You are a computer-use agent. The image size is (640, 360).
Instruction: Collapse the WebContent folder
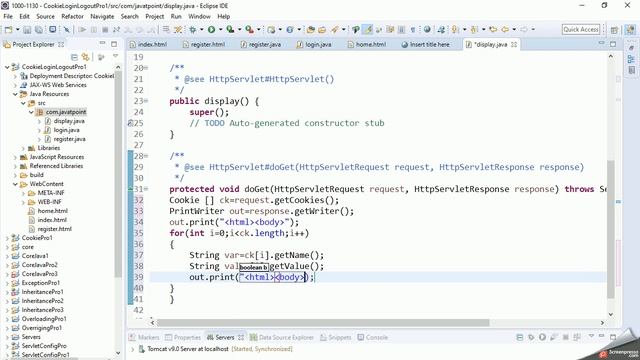coord(15,184)
